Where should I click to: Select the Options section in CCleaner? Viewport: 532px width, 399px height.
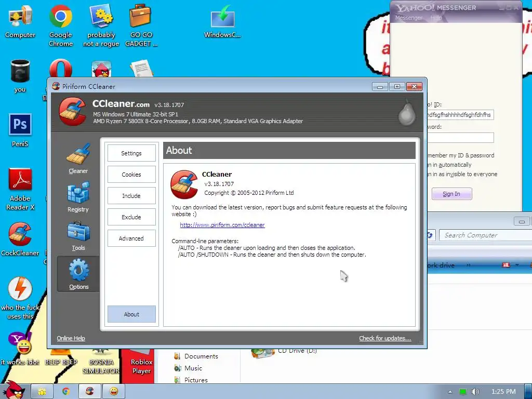point(78,274)
